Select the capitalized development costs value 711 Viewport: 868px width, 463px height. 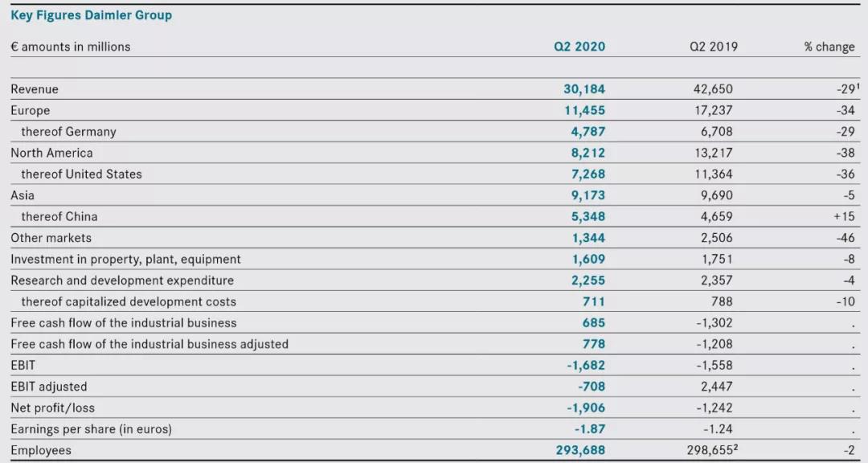pyautogui.click(x=594, y=301)
